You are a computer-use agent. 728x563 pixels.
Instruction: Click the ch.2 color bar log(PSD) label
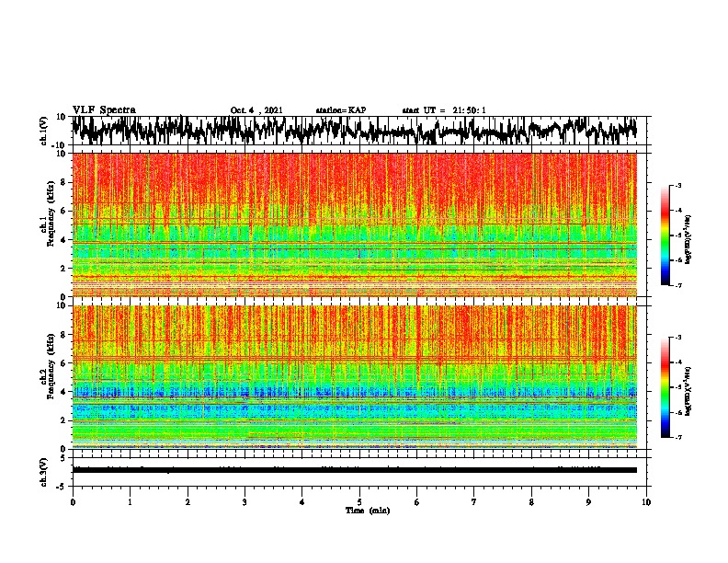(x=688, y=392)
